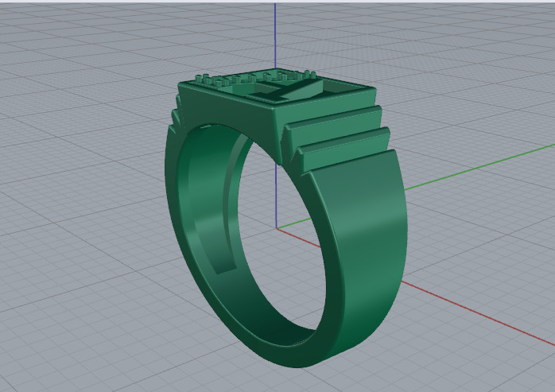This screenshot has width=555, height=392.
Task: Pick the stepped ridges on ring shoulder
Action: 338,139
